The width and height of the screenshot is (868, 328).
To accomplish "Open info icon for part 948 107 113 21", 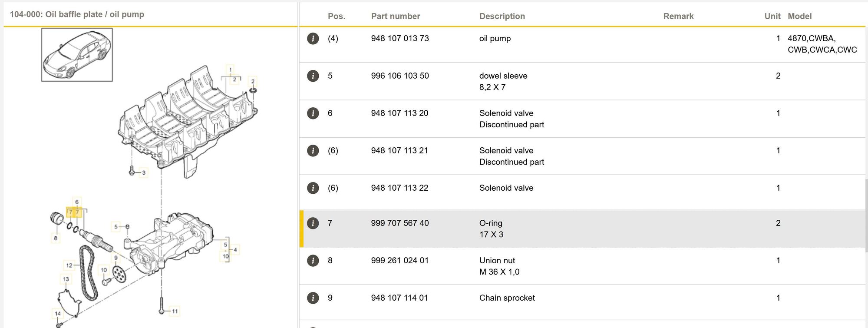I will [313, 151].
